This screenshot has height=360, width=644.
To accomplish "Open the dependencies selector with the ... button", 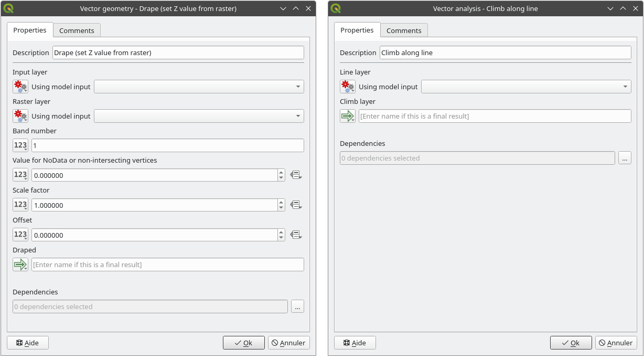I will point(297,306).
